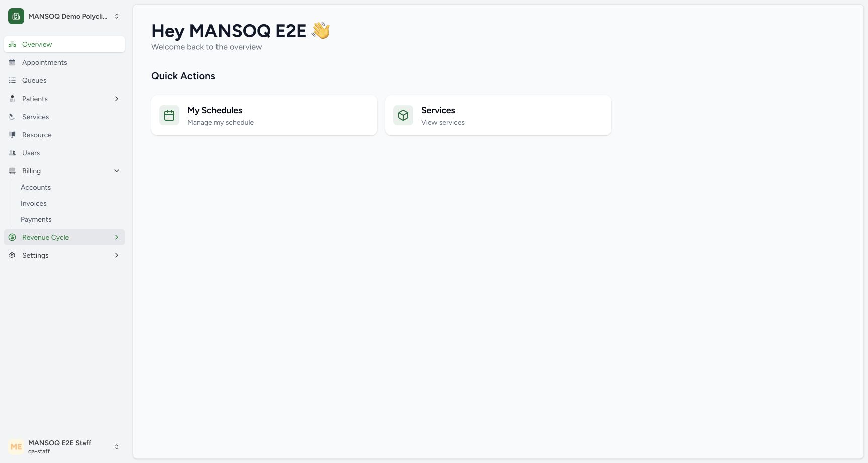This screenshot has width=868, height=463.
Task: Click the Queues list icon
Action: coord(12,80)
